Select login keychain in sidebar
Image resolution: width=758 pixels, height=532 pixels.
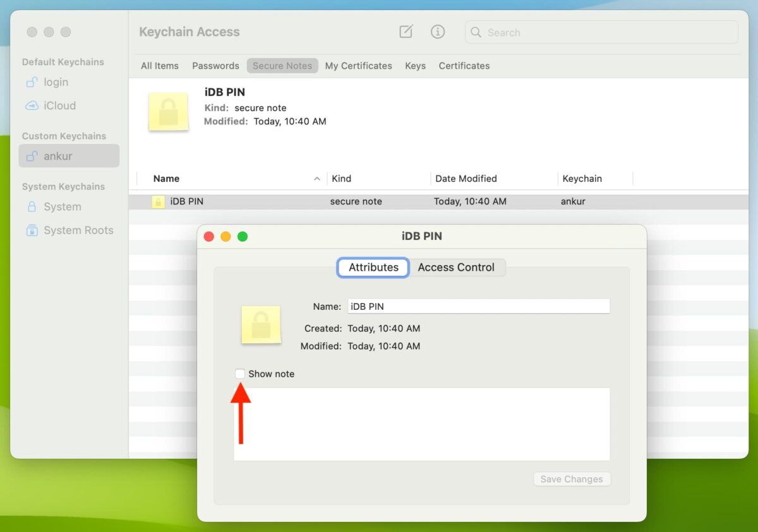click(69, 82)
